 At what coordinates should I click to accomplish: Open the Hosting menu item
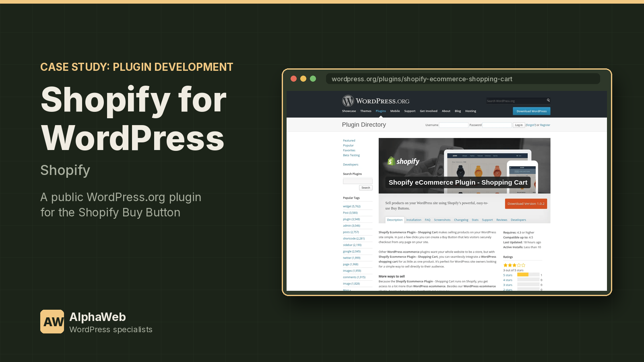click(471, 111)
